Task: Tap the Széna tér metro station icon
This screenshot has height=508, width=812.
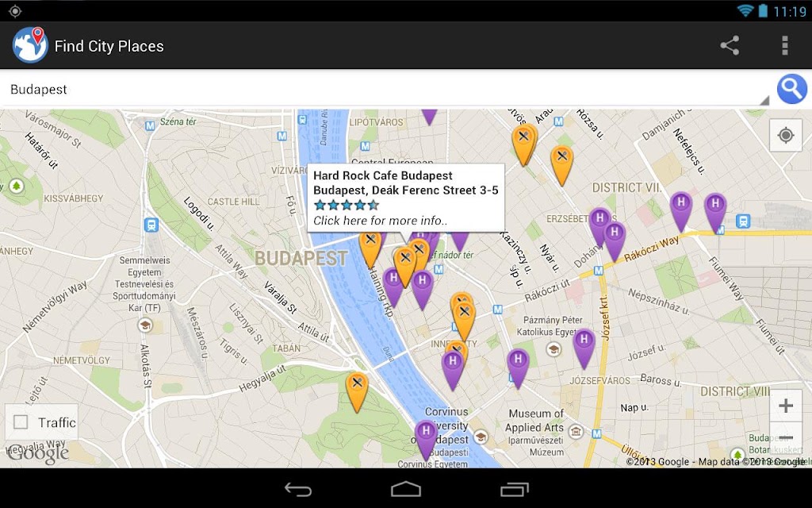Action: point(150,125)
